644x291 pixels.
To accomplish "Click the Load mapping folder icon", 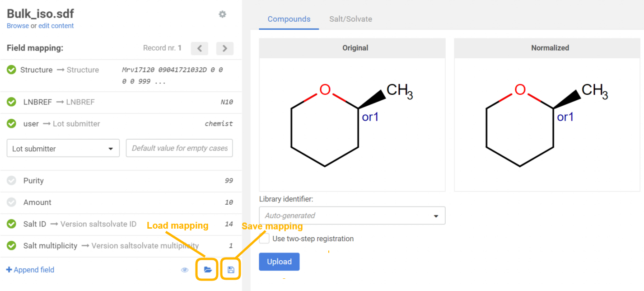I will pyautogui.click(x=208, y=270).
